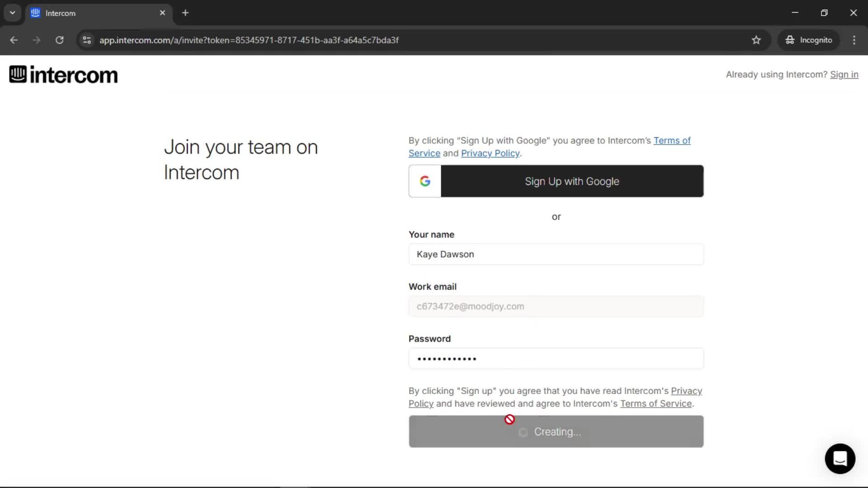The height and width of the screenshot is (488, 868).
Task: Click Sign Up with Google button
Action: 556,181
